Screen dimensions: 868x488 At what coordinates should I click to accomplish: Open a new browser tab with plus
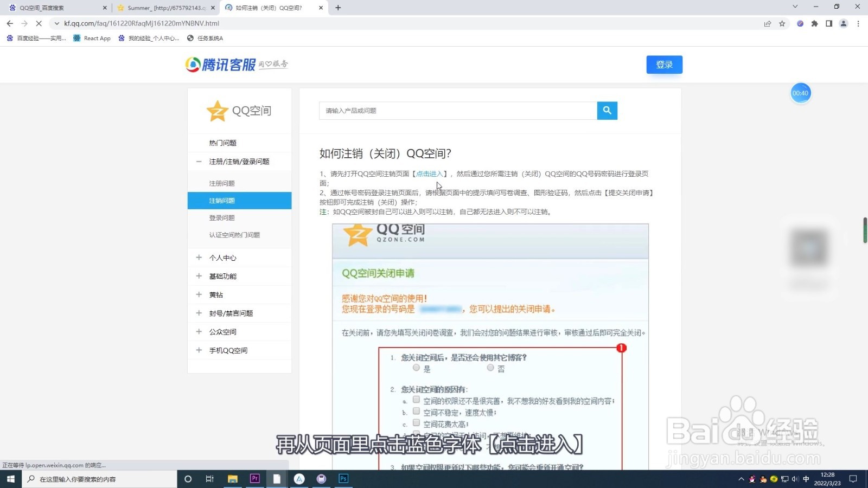(x=338, y=8)
